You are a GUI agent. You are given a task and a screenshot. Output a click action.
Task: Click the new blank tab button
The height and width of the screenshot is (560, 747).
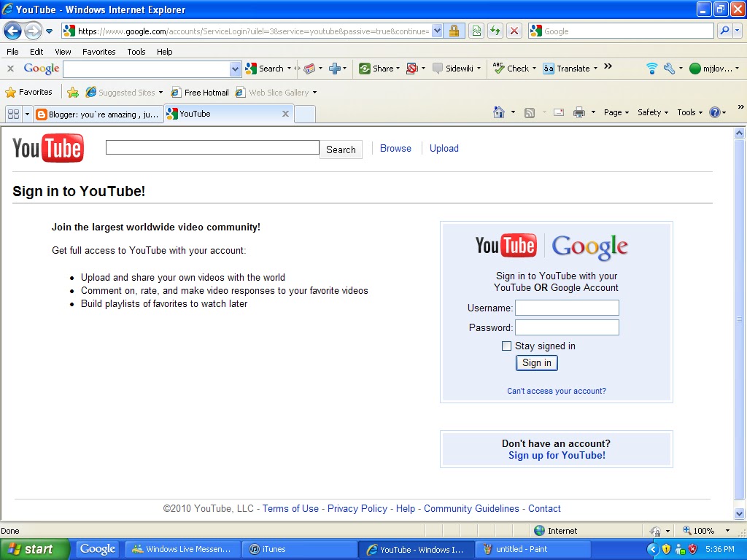305,114
